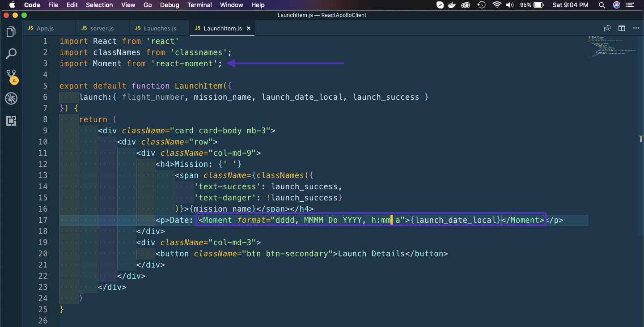
Task: Click the code minimap preview
Action: click(x=612, y=47)
